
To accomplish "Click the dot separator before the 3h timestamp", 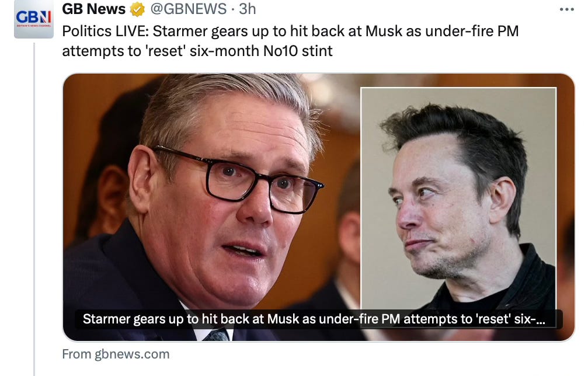I will tap(232, 10).
